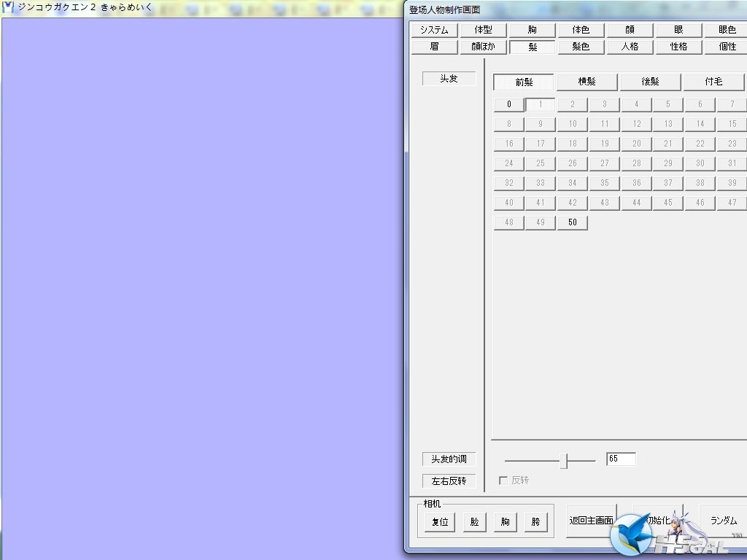
Task: Open the 眉 tab
Action: [434, 47]
